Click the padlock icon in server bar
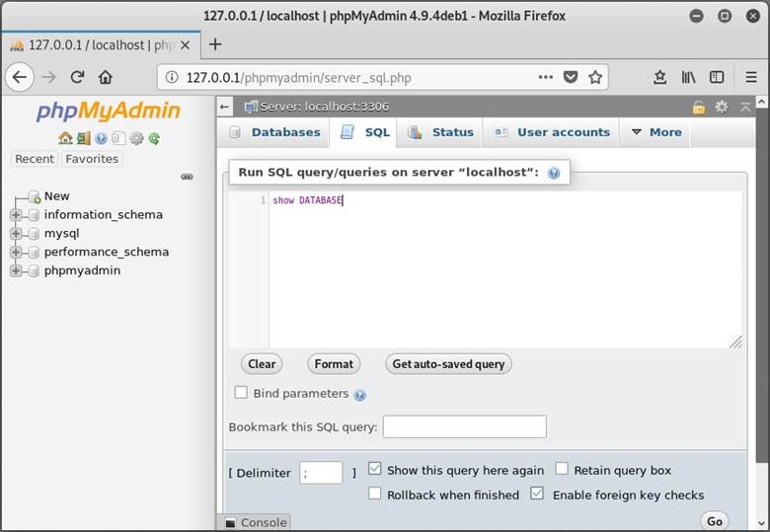Image resolution: width=770 pixels, height=532 pixels. tap(699, 107)
